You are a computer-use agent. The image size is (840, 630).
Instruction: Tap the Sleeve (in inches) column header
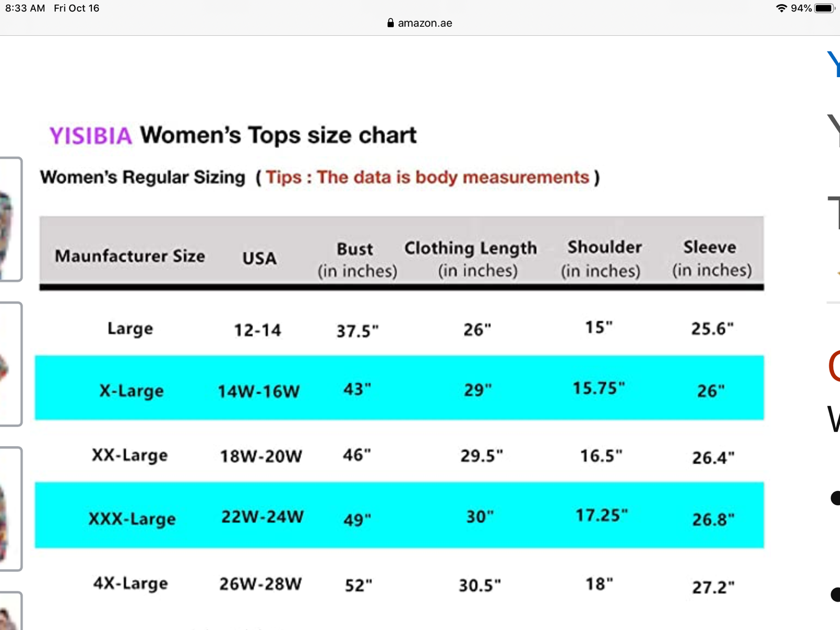coord(712,258)
